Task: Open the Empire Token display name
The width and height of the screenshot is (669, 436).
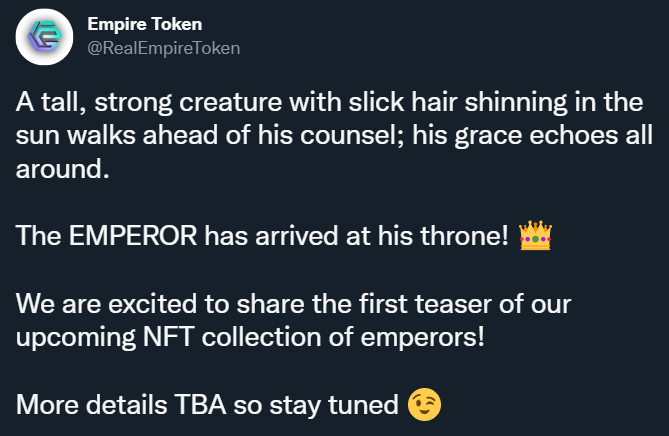Action: point(145,24)
